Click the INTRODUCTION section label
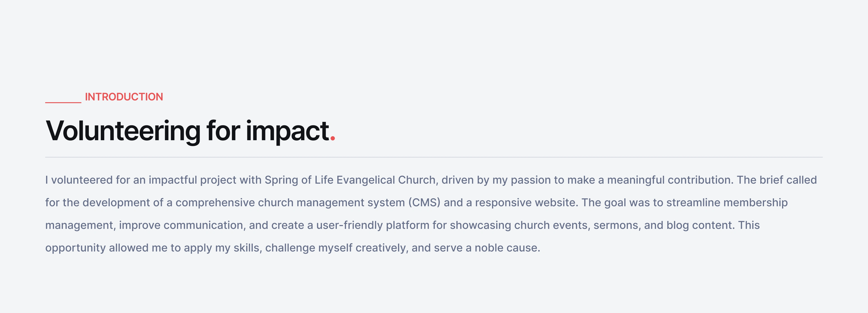Screen dimensions: 868x313 [124, 97]
